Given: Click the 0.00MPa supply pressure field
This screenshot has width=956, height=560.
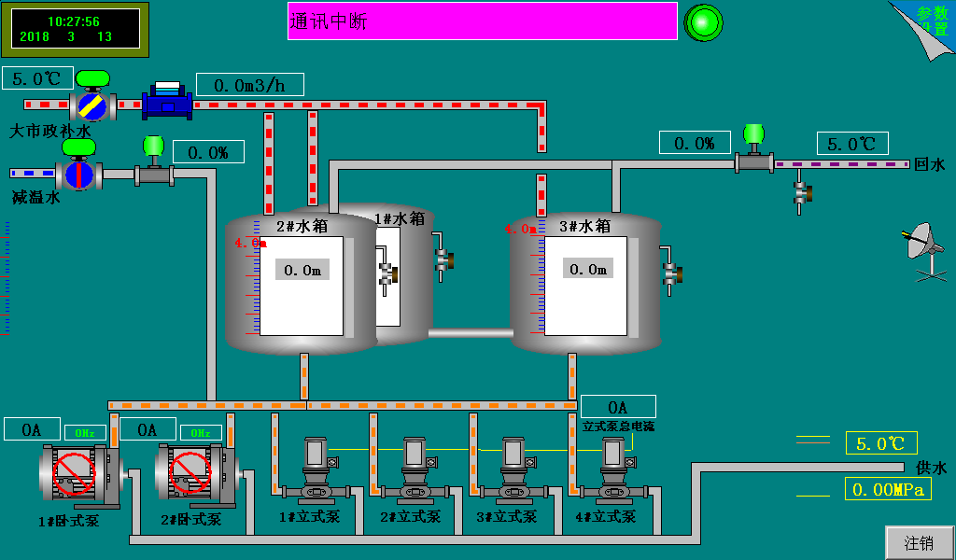Looking at the screenshot, I should pos(888,489).
